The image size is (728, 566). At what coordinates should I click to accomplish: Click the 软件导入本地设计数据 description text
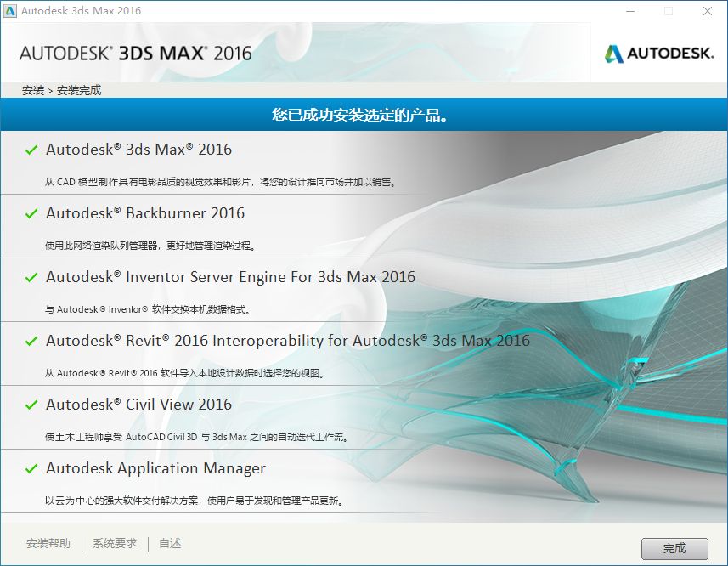pos(184,373)
